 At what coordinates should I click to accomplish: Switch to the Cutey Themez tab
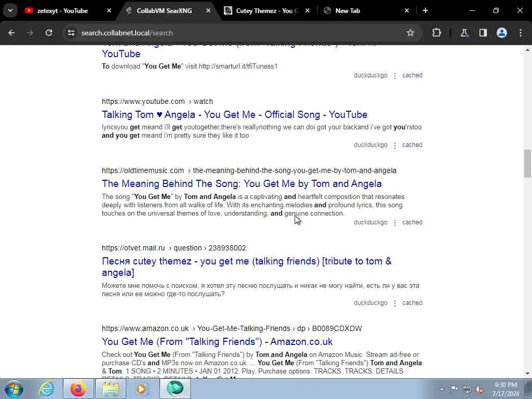[x=267, y=11]
